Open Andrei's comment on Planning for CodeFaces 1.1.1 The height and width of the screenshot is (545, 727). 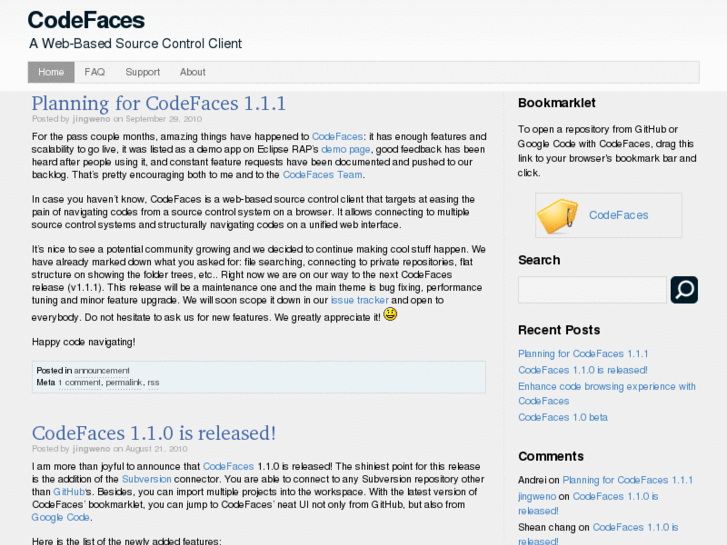[x=627, y=480]
